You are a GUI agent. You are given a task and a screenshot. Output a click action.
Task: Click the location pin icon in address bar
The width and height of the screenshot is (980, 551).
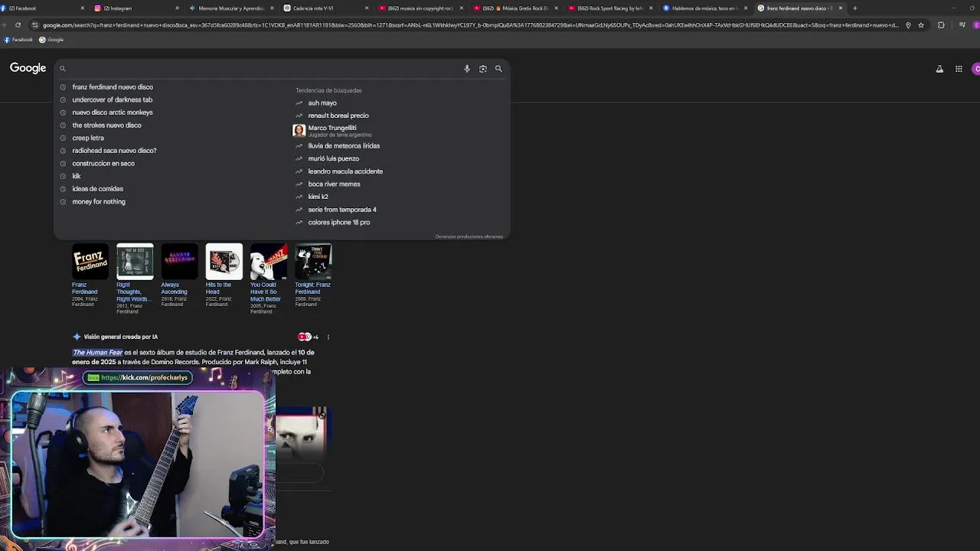tap(908, 25)
